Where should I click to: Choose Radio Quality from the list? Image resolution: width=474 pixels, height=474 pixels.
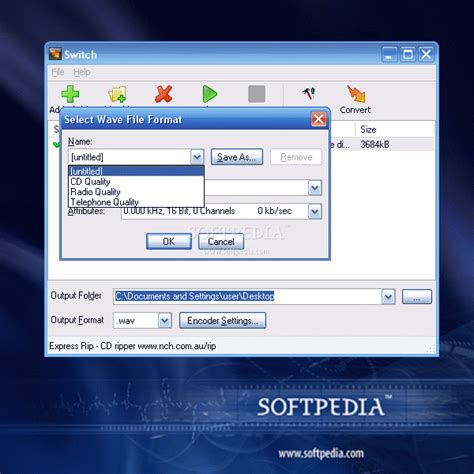(136, 192)
